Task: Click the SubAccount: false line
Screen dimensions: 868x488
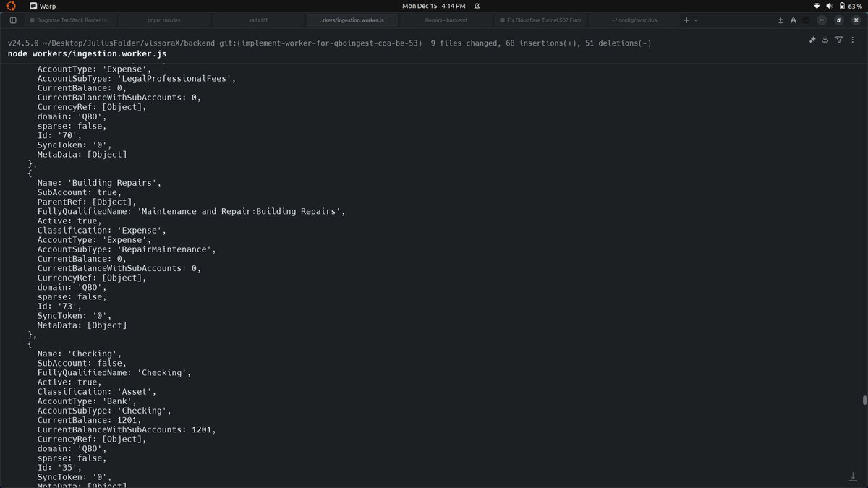Action: pos(82,363)
